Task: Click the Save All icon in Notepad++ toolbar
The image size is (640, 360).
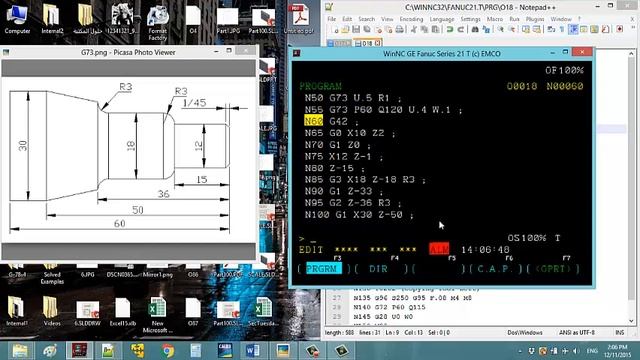Action: click(367, 29)
